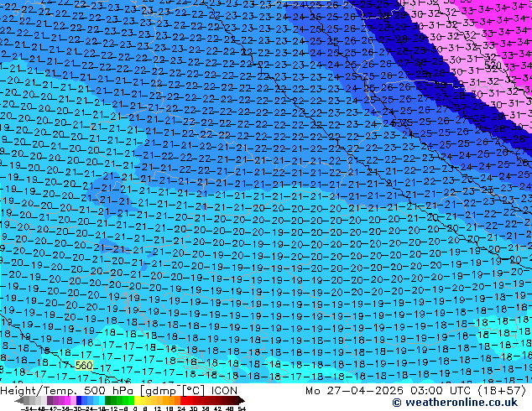
Task: Select the bright green swatch in temperature scale
Action: tap(131, 401)
